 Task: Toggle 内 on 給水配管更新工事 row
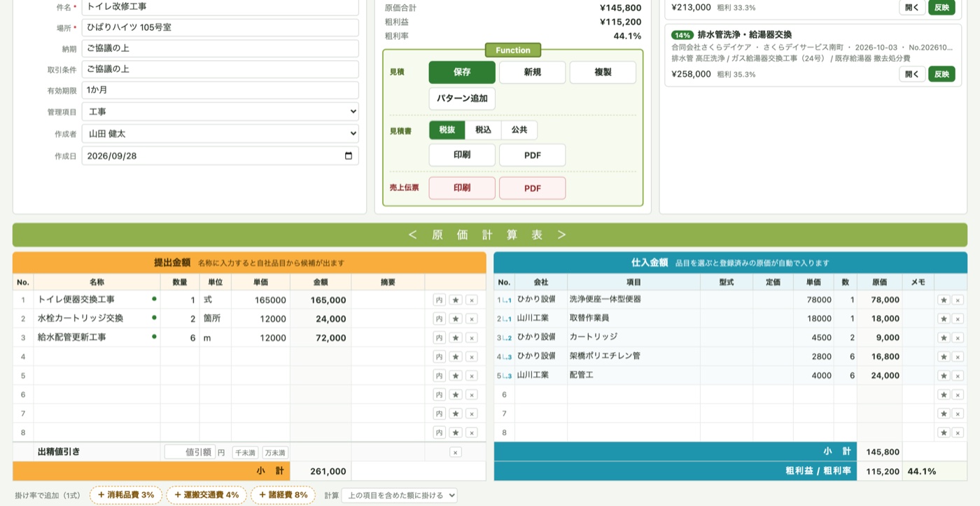[439, 337]
